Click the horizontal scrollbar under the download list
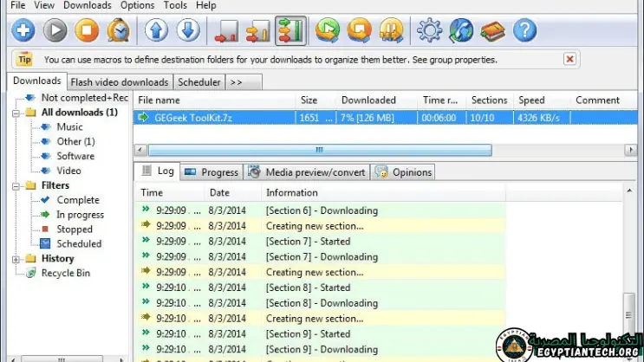The height and width of the screenshot is (362, 644). pyautogui.click(x=321, y=151)
